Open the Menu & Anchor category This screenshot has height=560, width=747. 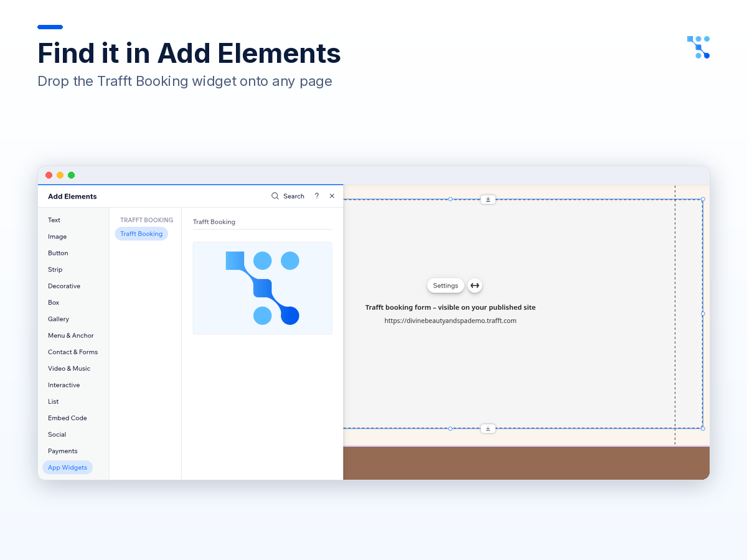click(x=71, y=335)
